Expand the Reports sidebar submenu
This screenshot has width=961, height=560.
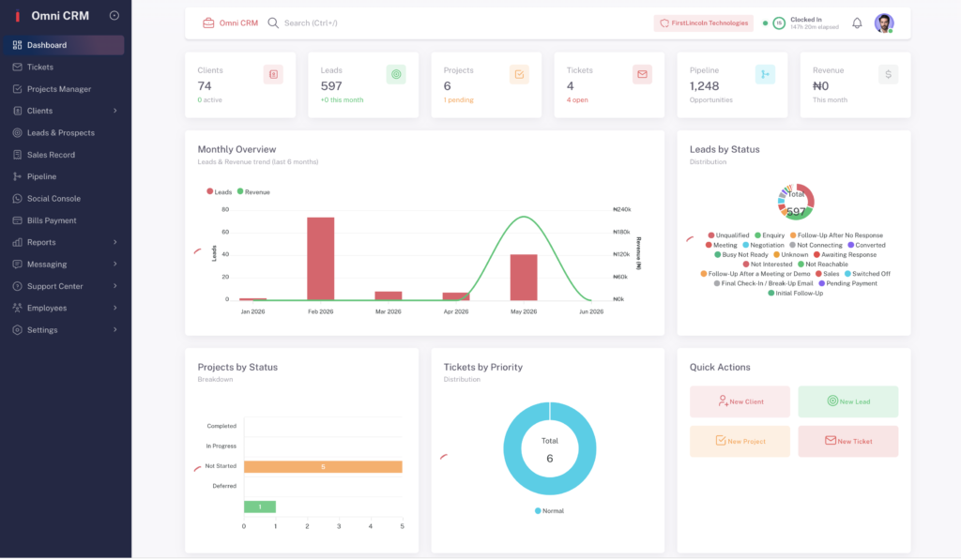[115, 243]
